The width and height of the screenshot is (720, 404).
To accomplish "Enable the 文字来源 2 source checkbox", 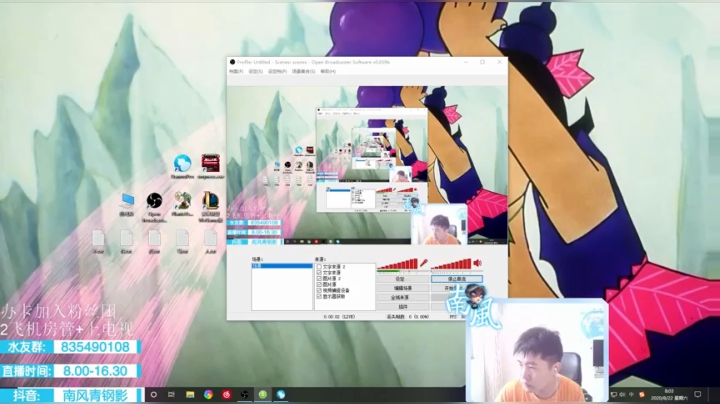I will click(x=319, y=267).
